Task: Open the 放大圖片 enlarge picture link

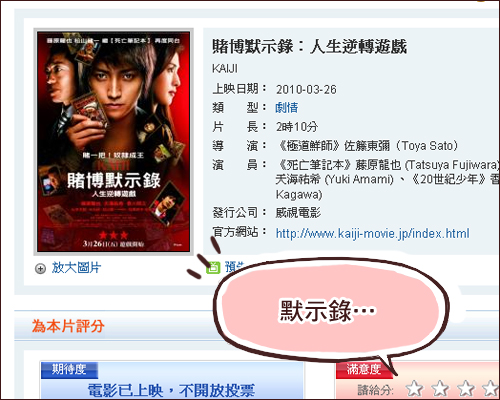Action: [76, 268]
